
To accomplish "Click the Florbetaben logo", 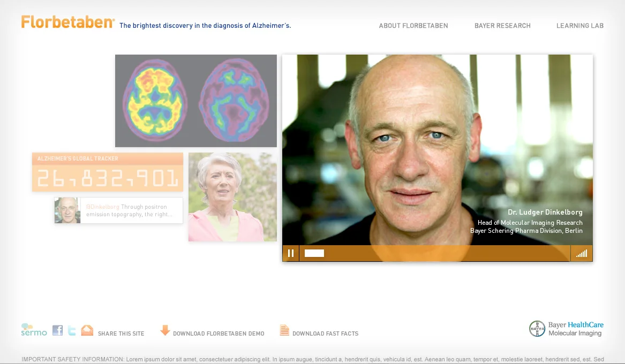I will pos(68,22).
